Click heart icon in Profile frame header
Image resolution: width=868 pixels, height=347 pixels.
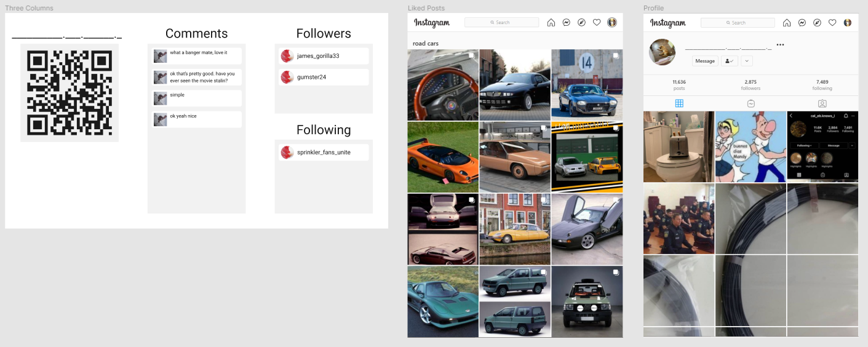[832, 23]
